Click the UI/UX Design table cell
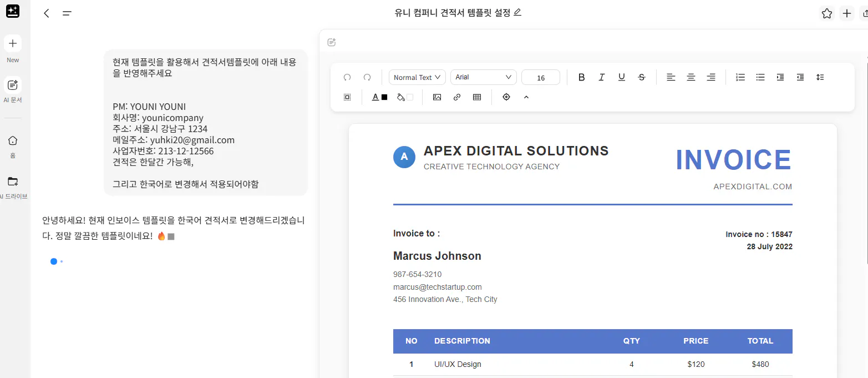868x378 pixels. tap(458, 364)
